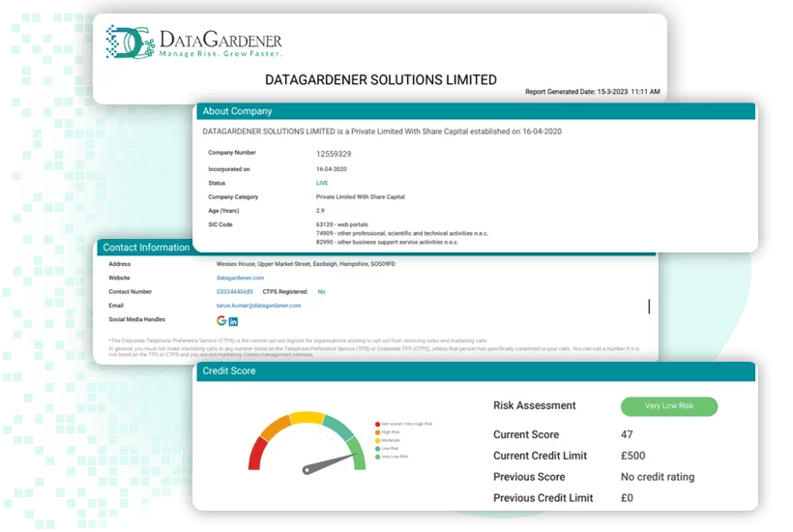Click the Company Number label
This screenshot has height=532, width=793.
tap(232, 153)
